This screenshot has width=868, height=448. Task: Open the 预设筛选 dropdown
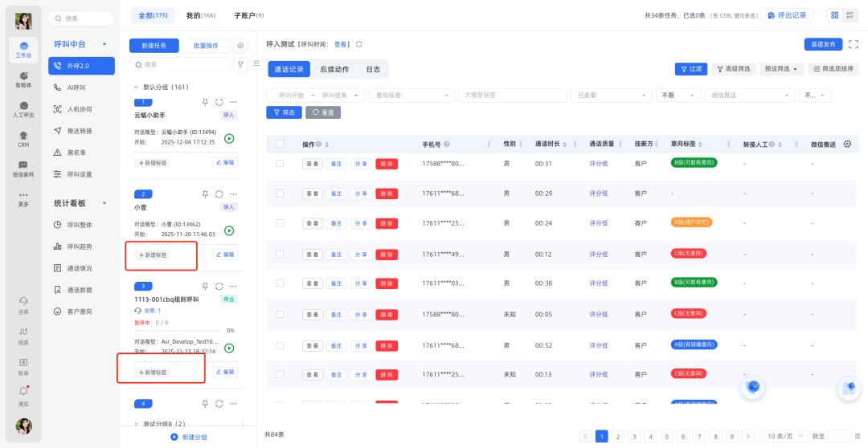(x=782, y=69)
